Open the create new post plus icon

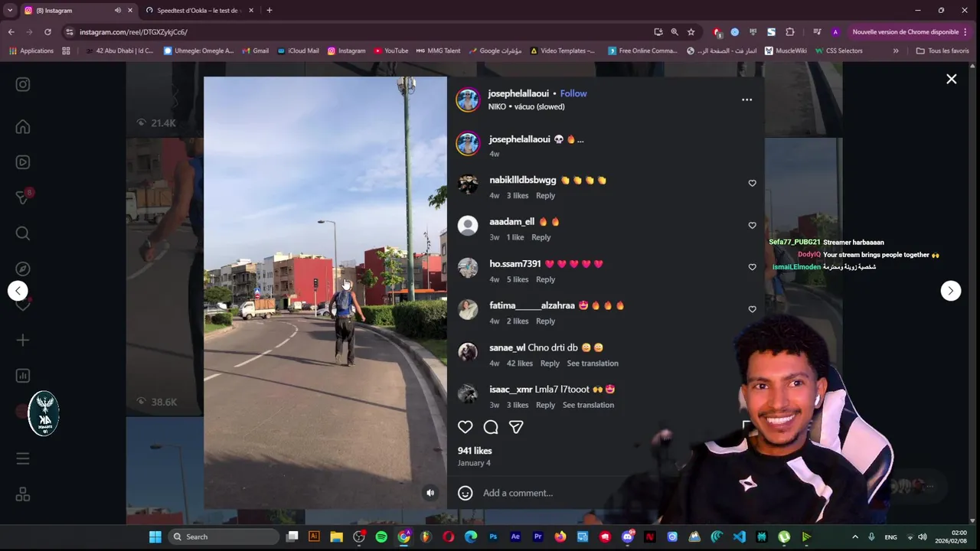(x=23, y=340)
